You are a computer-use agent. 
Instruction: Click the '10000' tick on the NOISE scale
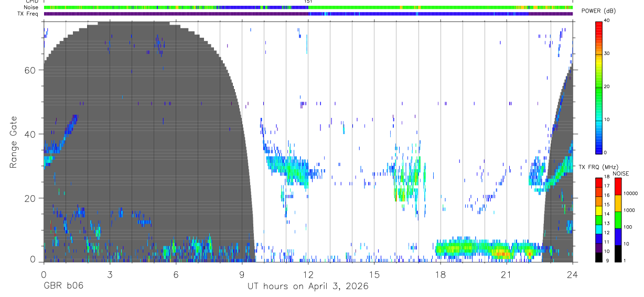pos(631,194)
